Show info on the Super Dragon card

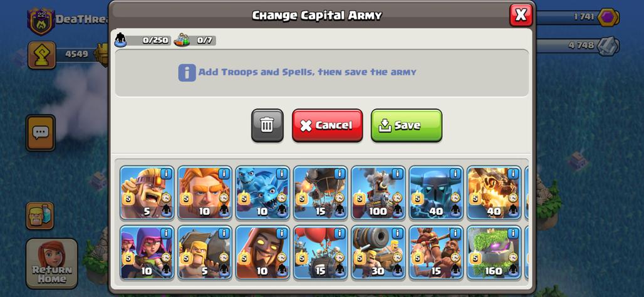pos(513,174)
